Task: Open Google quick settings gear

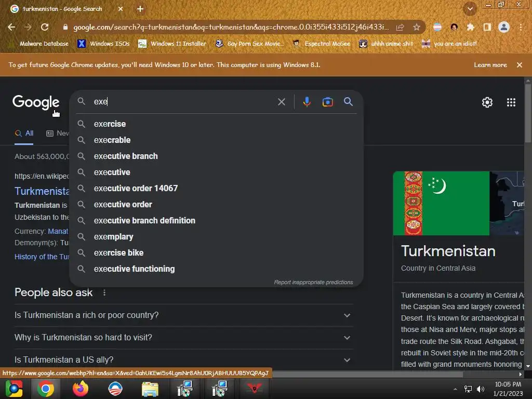Action: pos(487,102)
